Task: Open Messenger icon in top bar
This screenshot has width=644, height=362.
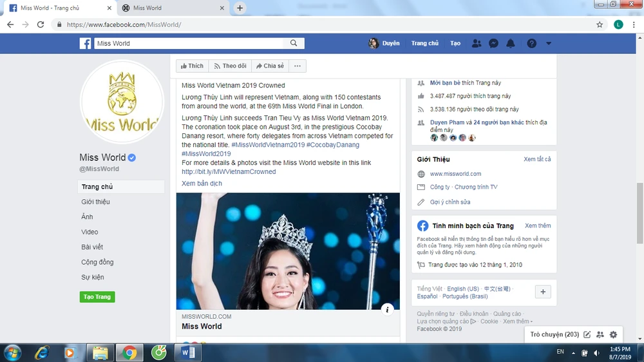Action: (x=493, y=43)
